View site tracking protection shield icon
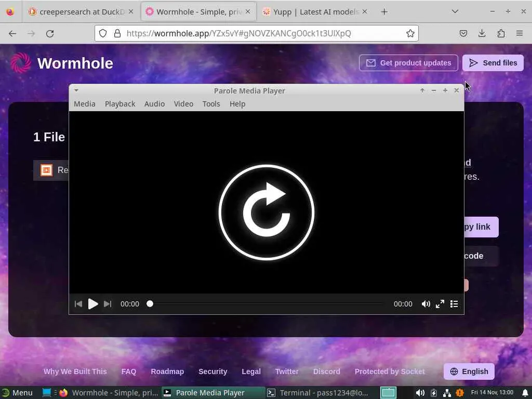This screenshot has width=532, height=399. point(103,33)
